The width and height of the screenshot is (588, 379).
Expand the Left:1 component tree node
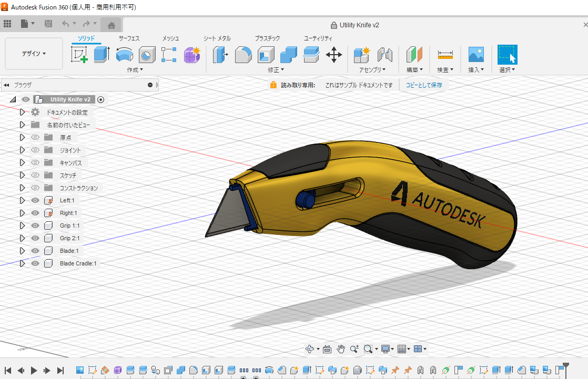pos(22,200)
